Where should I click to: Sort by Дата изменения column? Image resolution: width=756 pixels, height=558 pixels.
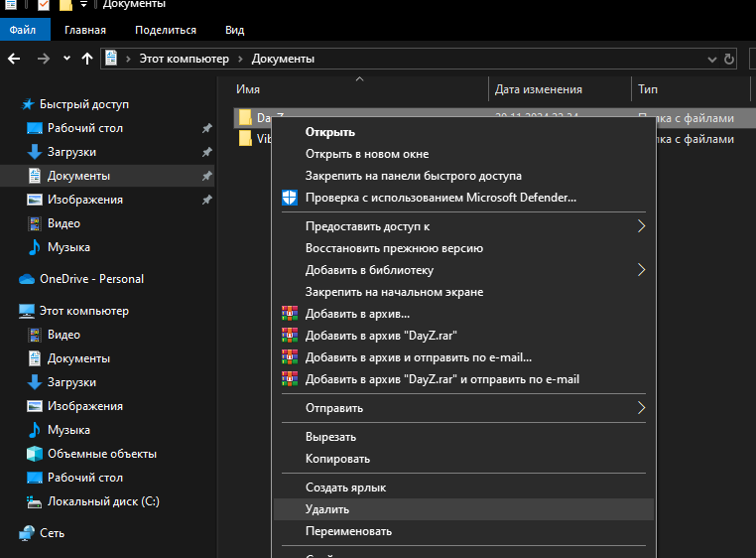538,89
